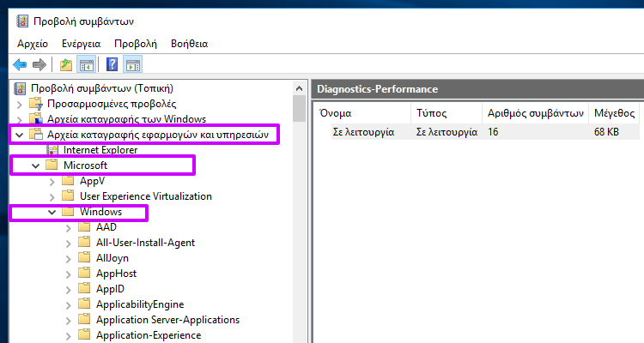Click the AAD folder icon

click(84, 227)
